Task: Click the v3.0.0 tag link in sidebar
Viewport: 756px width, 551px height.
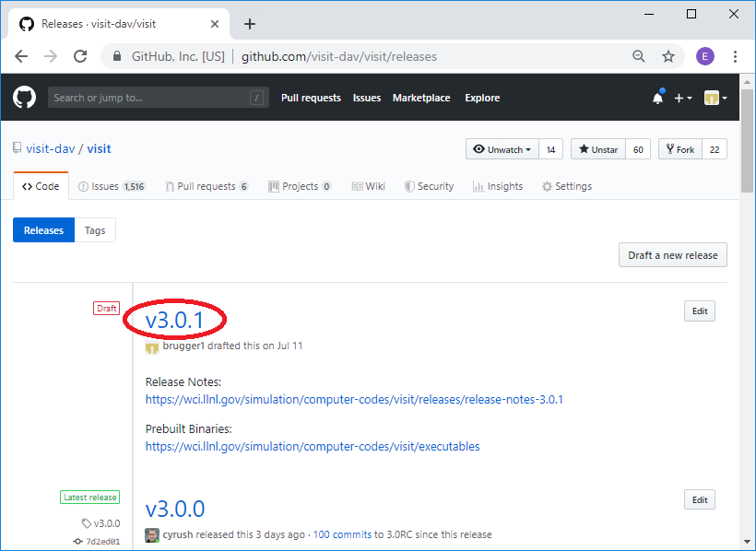Action: tap(101, 523)
